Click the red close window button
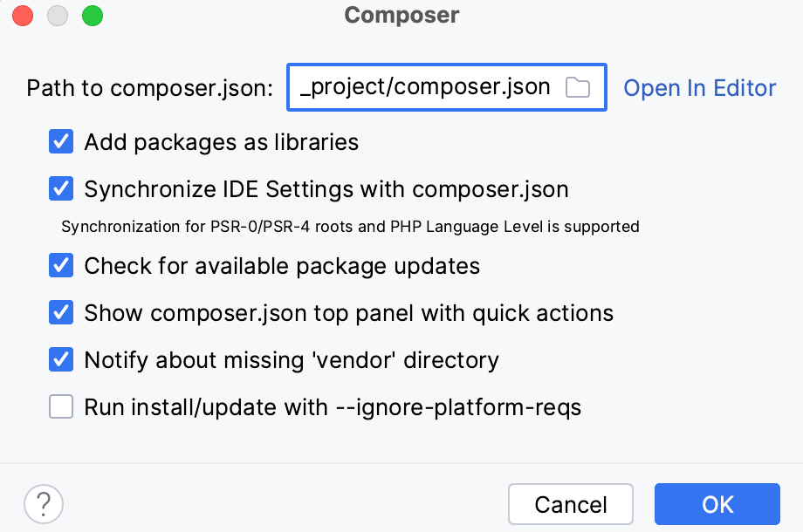This screenshot has width=803, height=532. point(21,16)
